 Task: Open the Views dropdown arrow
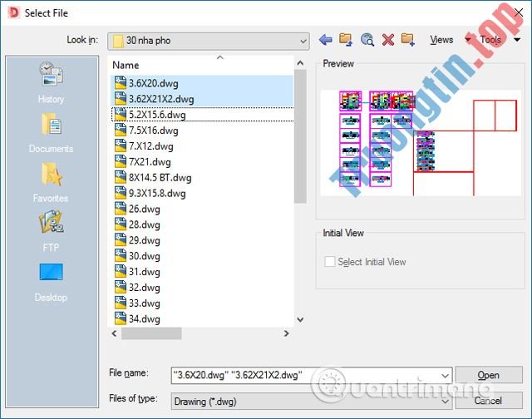pos(468,40)
